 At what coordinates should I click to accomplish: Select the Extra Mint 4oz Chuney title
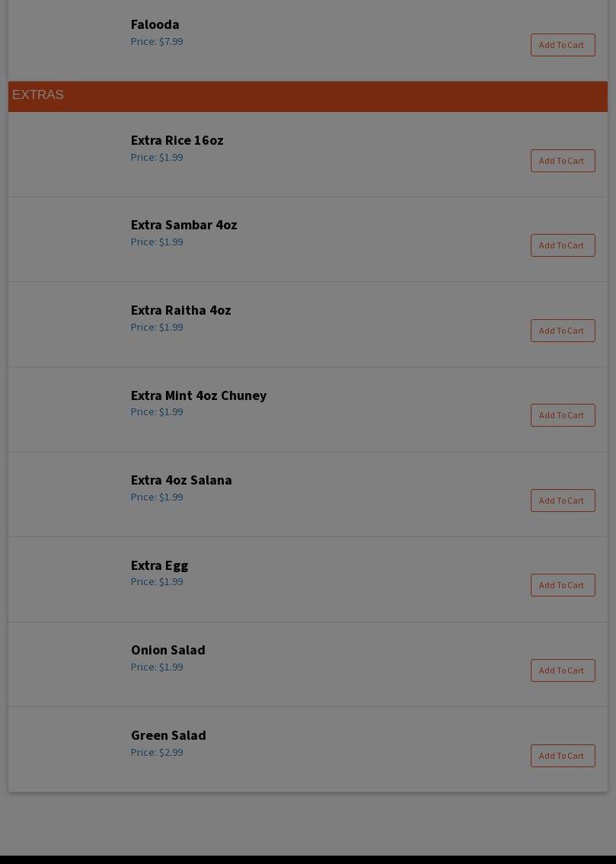[x=198, y=395]
